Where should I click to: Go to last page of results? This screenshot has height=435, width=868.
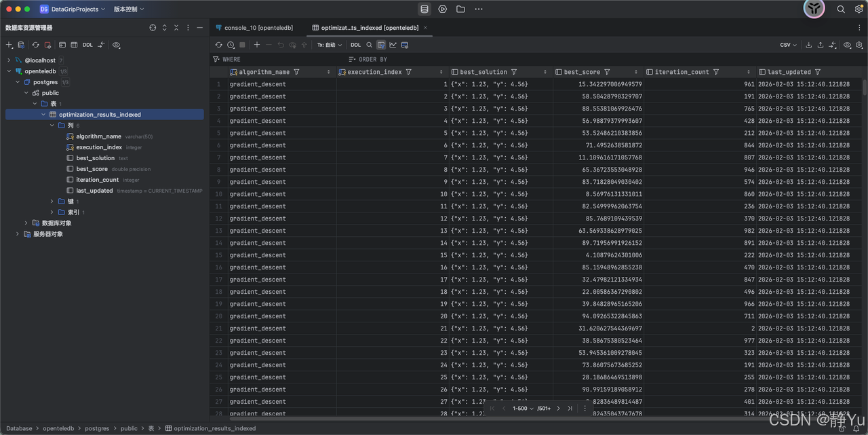pyautogui.click(x=570, y=409)
